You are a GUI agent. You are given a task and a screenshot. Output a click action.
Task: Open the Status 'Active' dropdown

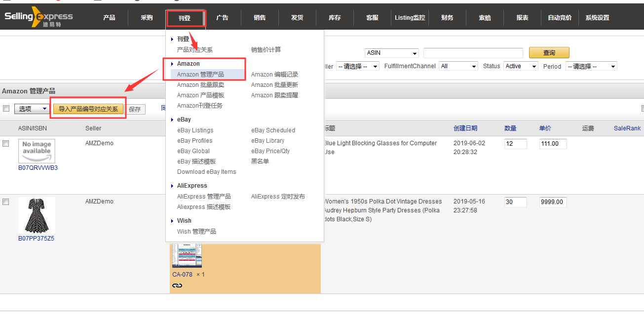click(521, 66)
